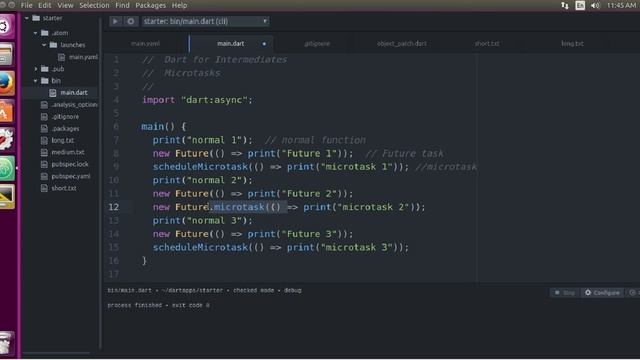
Task: Open Ubuntu Software Center dock icon
Action: [6, 111]
